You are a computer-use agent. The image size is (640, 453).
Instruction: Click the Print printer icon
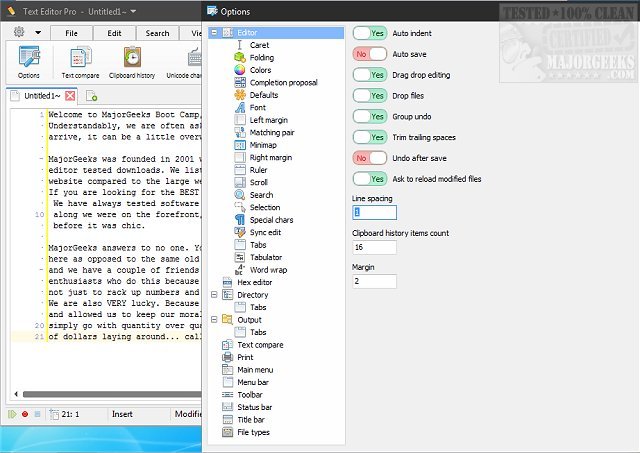(227, 357)
